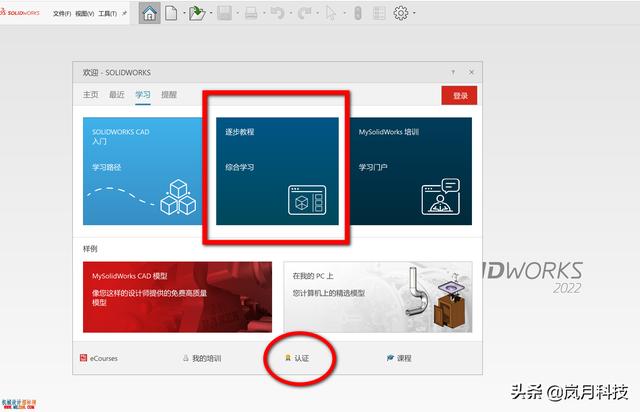Expand the Print dropdown arrow
The width and height of the screenshot is (640, 412).
click(x=264, y=13)
